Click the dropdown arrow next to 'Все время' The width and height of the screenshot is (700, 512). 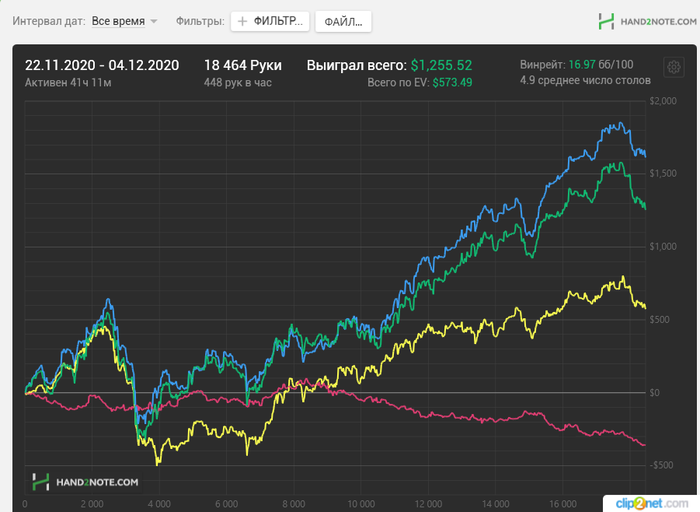(x=154, y=21)
